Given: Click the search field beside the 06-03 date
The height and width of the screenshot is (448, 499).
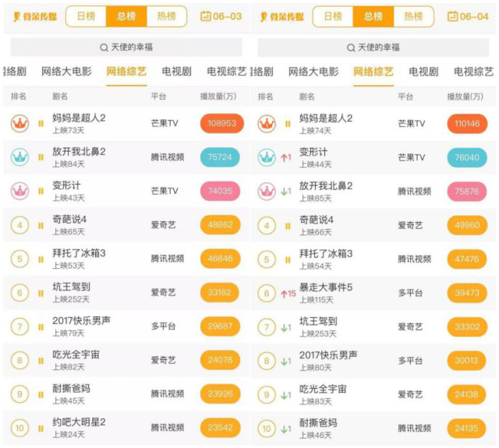Looking at the screenshot, I should tap(126, 48).
